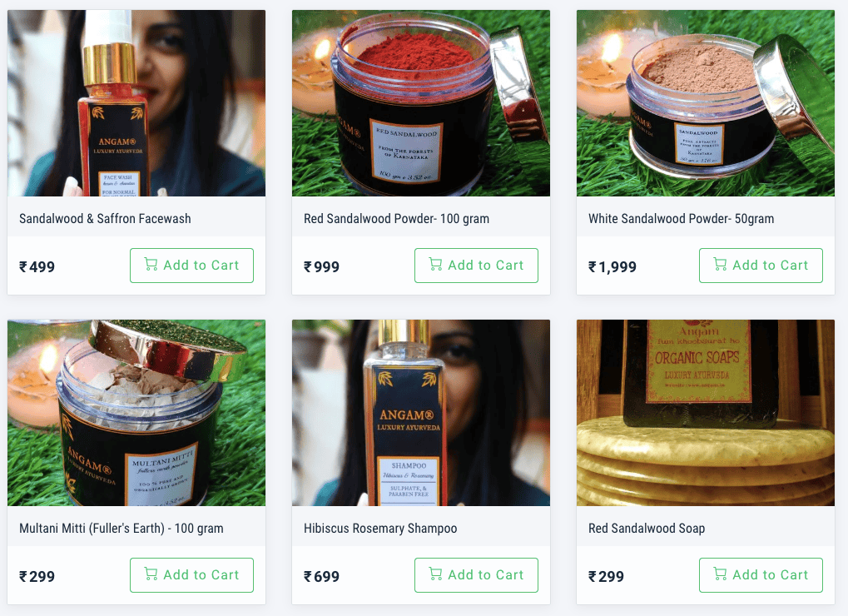Open the White Sandalwood Powder jar image
Viewport: 848px width, 616px height.
click(705, 102)
